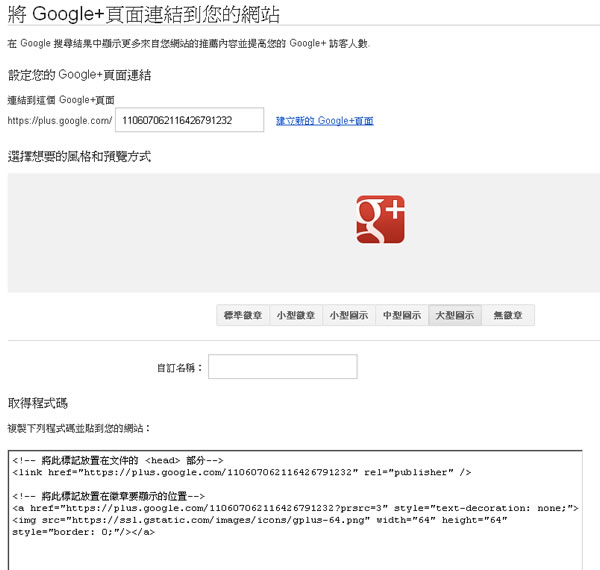This screenshot has height=570, width=600.
Task: Focus the Google+ page ID input field
Action: coord(189,120)
